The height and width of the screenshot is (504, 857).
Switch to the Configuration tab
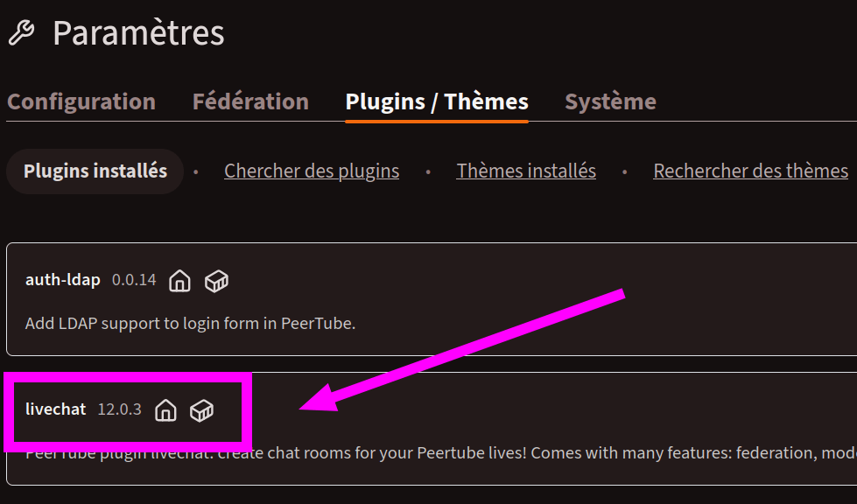click(x=81, y=101)
